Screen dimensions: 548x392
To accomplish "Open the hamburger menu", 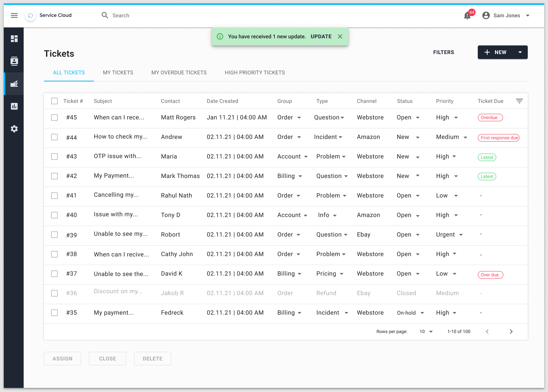I will pos(14,15).
